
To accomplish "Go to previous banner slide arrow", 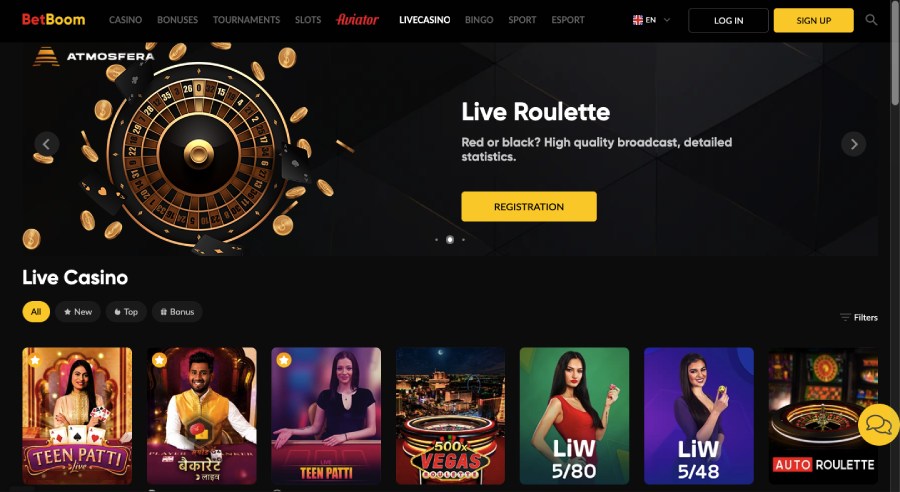I will click(x=46, y=144).
